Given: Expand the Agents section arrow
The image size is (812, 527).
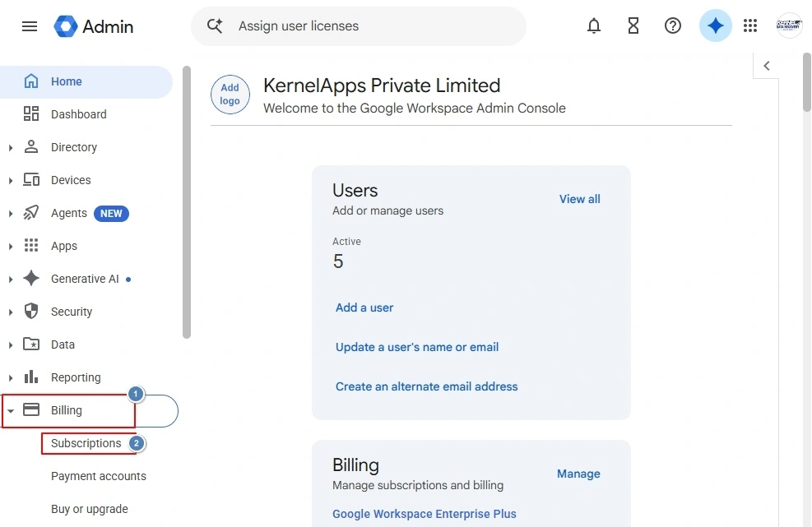Looking at the screenshot, I should coord(11,213).
